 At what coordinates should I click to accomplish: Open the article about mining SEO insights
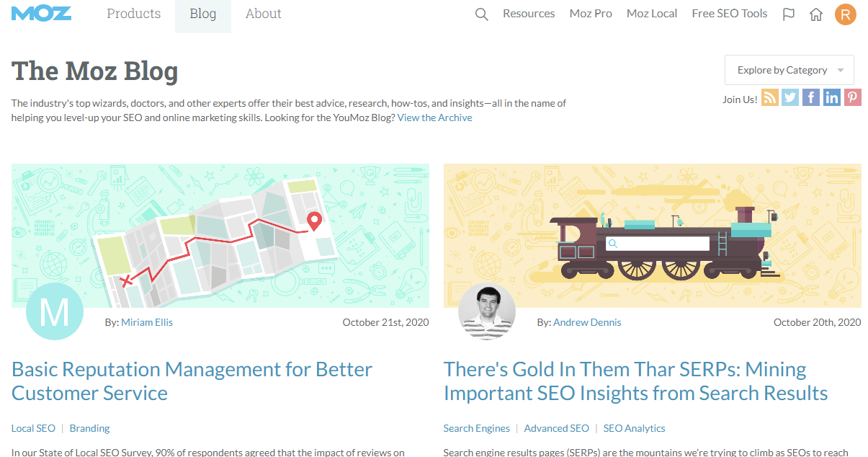click(635, 381)
